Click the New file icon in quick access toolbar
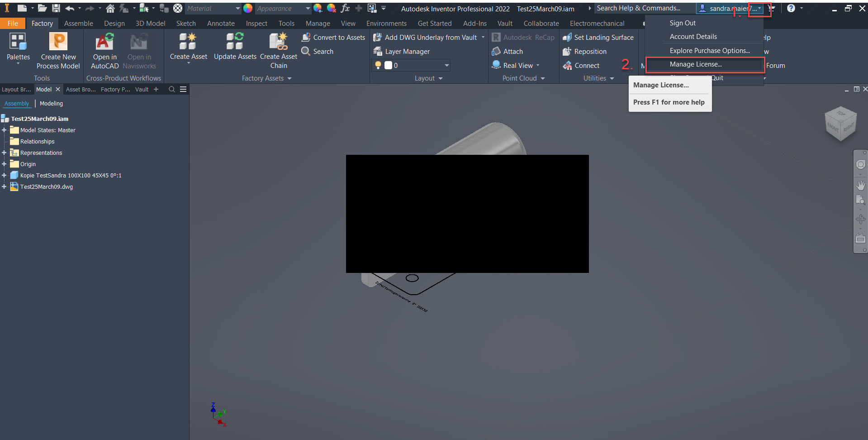 coord(22,8)
